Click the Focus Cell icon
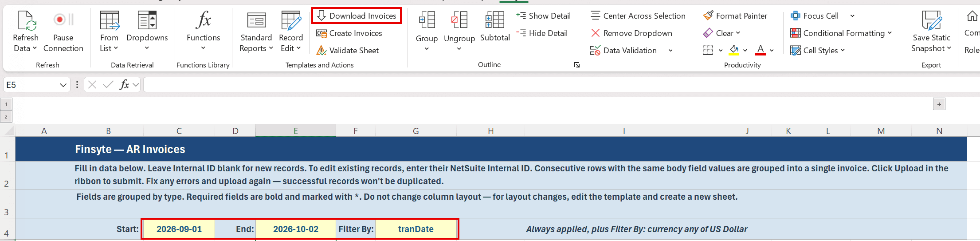Image resolution: width=980 pixels, height=241 pixels. [x=796, y=16]
